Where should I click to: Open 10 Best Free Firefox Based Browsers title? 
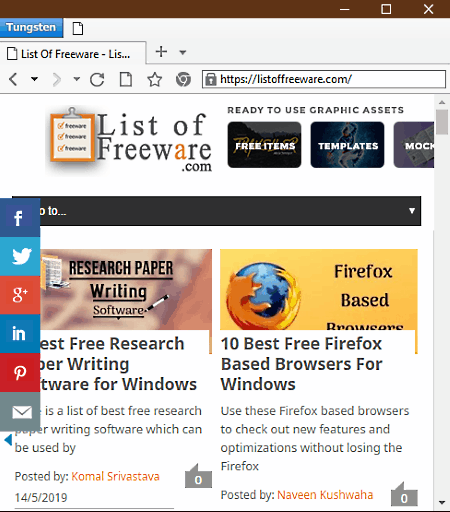[302, 364]
